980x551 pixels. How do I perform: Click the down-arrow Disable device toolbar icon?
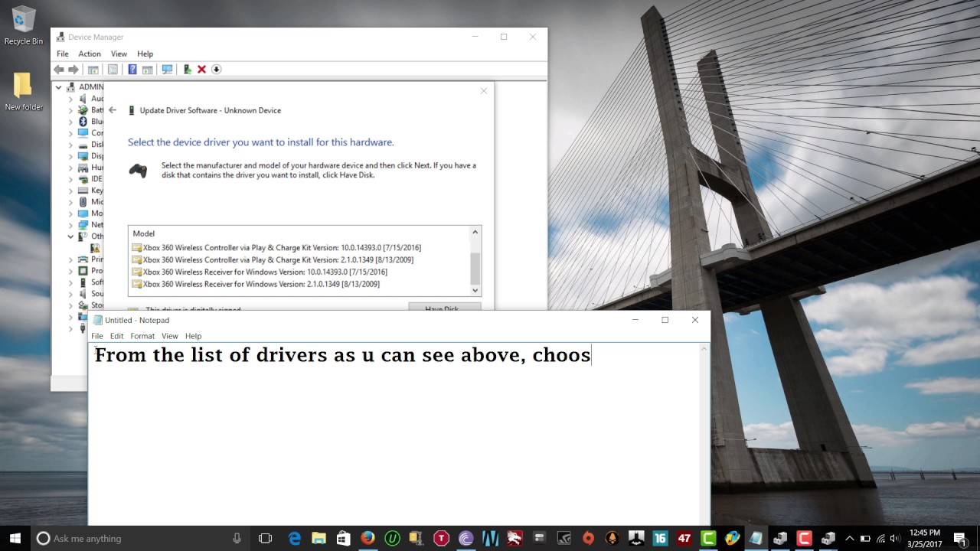(x=216, y=70)
